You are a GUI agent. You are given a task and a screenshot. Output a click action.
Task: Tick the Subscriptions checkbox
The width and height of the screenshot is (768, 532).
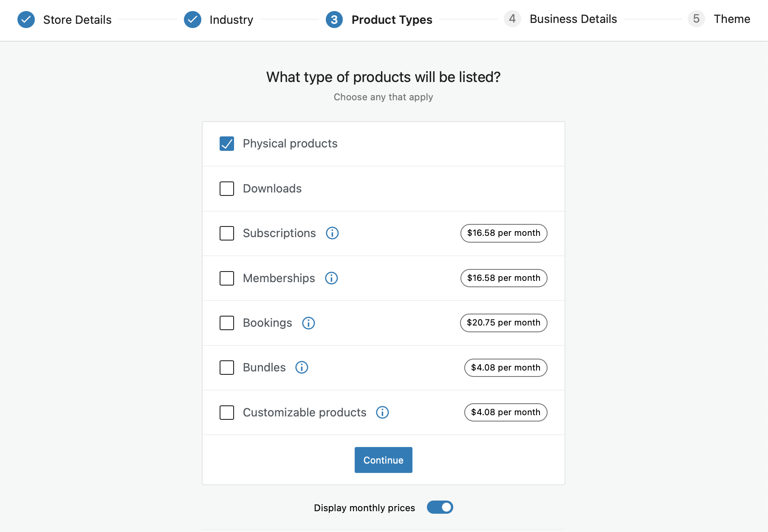click(x=227, y=233)
